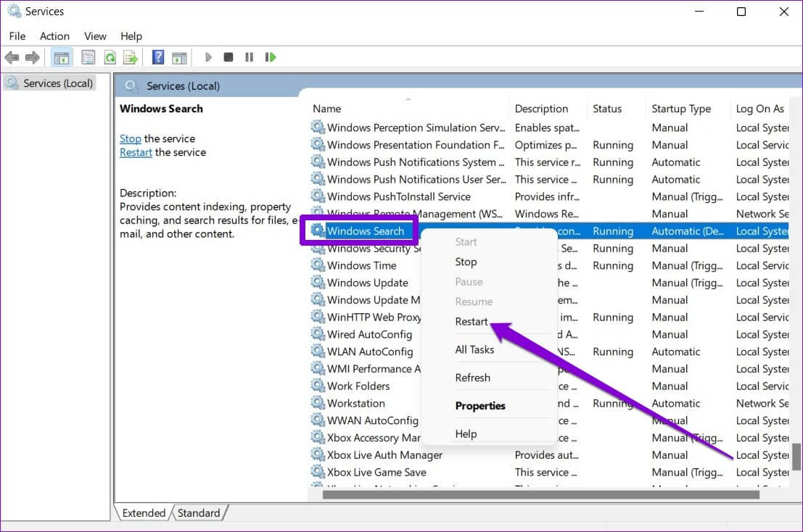
Task: Click the Stop Service square icon
Action: 228,57
